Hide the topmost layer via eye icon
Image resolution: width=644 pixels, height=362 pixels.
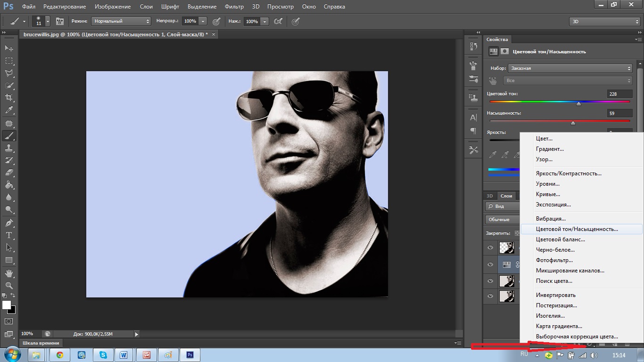(x=490, y=247)
